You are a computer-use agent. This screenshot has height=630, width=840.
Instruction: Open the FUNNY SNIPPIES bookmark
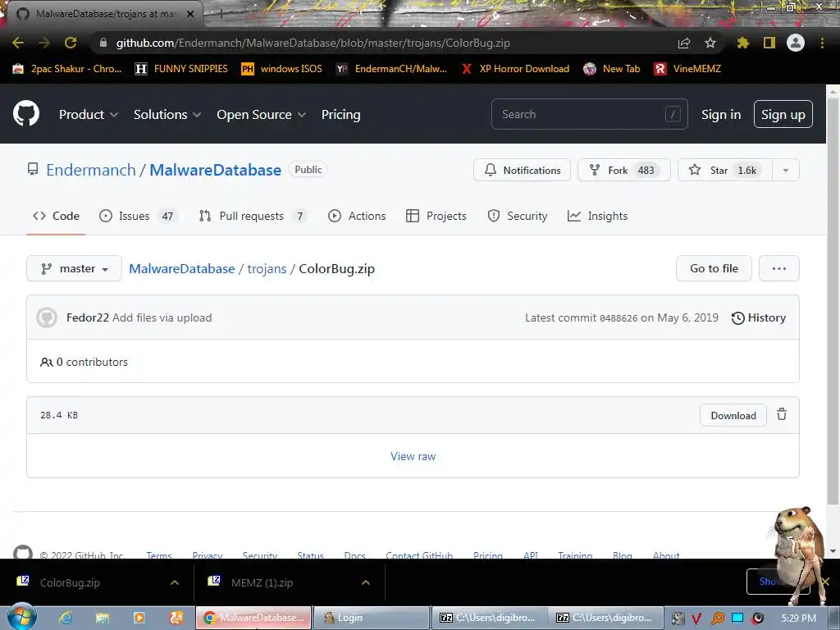pyautogui.click(x=181, y=69)
